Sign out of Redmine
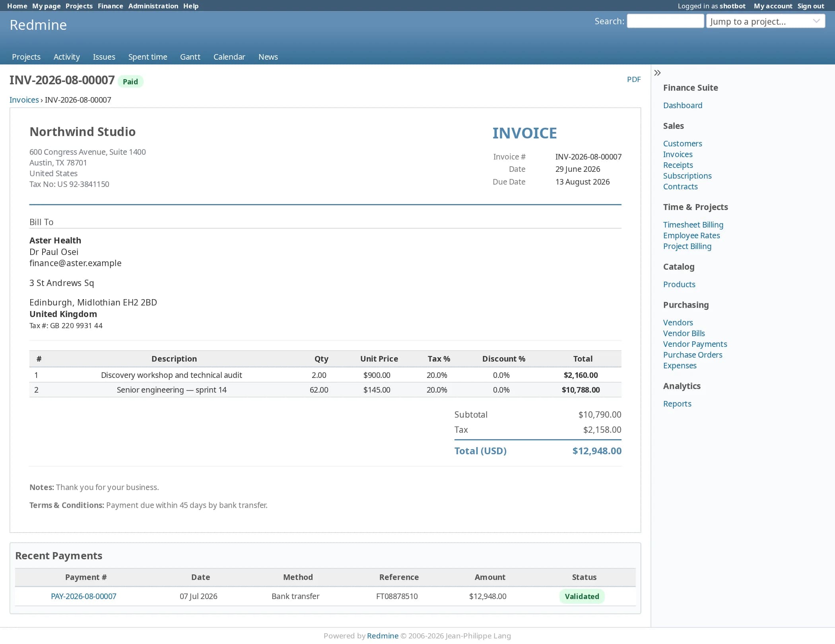 click(811, 6)
